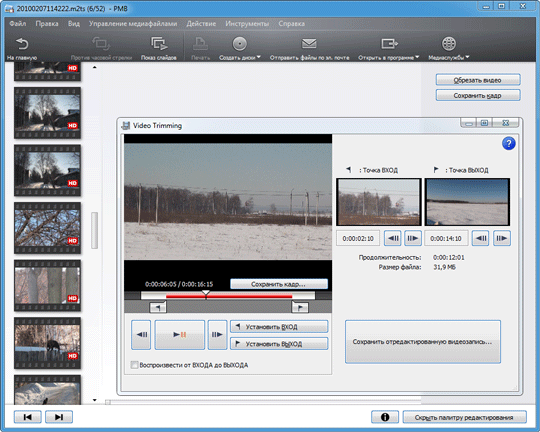Select the tree branches video thumbnail

pyautogui.click(x=48, y=228)
